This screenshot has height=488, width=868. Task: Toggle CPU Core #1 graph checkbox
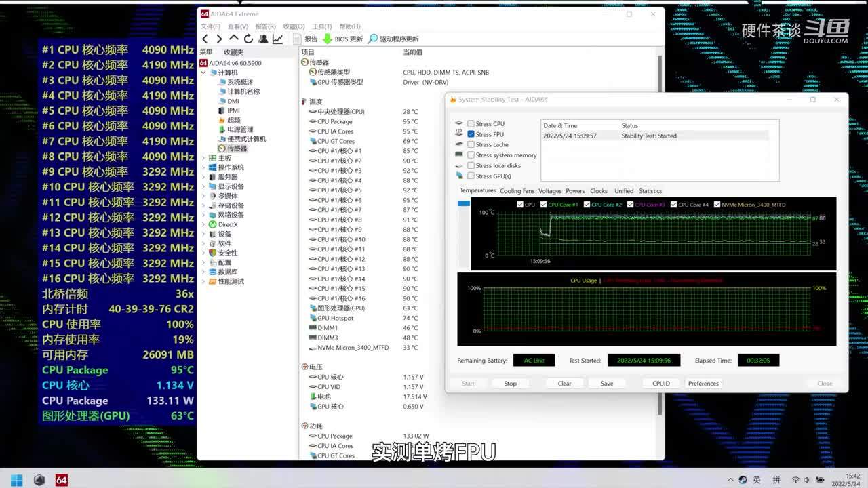pos(544,205)
